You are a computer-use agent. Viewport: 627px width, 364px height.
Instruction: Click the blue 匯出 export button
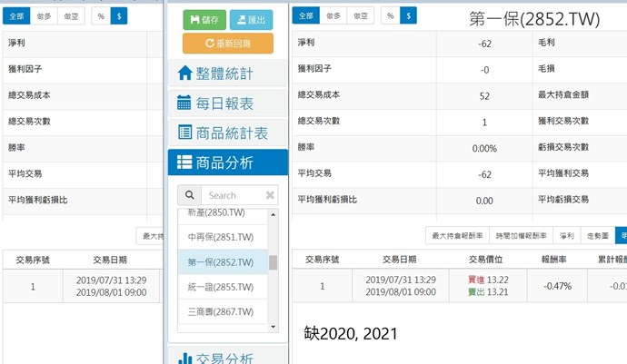251,19
